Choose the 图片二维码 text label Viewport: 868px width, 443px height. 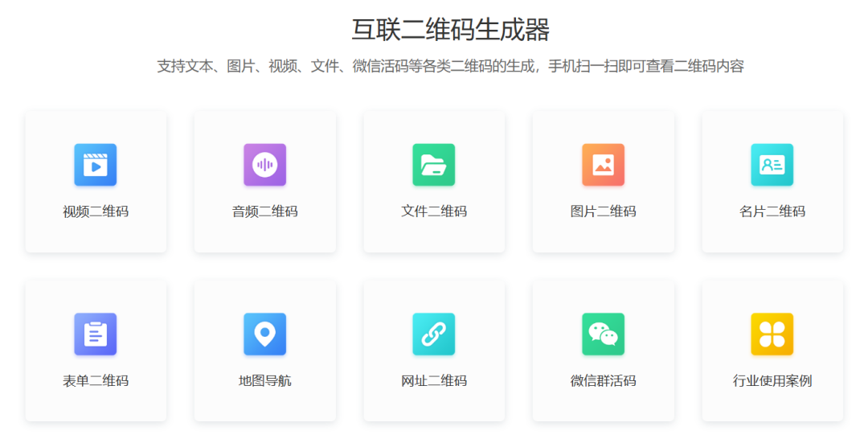pyautogui.click(x=603, y=211)
